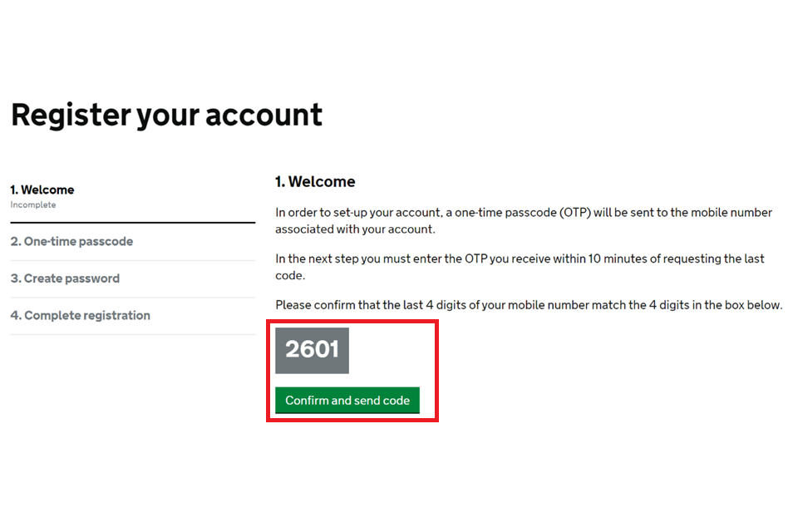Viewport: 798px width, 532px height.
Task: Click the paragraph starting 'Please confirm that'
Action: pyautogui.click(x=529, y=305)
